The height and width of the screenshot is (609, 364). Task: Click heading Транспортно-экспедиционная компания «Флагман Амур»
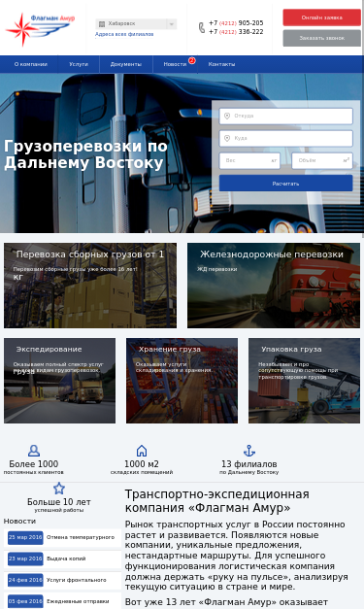[216, 501]
